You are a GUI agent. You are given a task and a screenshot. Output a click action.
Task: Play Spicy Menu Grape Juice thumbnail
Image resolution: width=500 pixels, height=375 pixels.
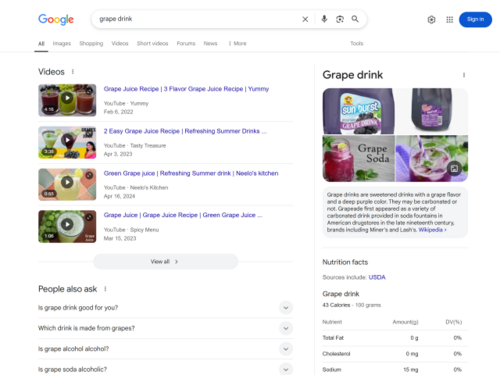tap(67, 226)
